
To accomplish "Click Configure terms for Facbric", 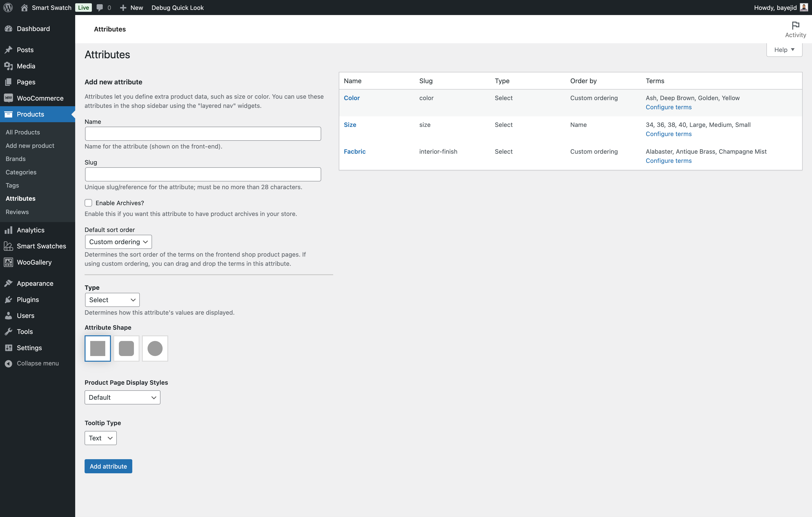I will pyautogui.click(x=668, y=161).
